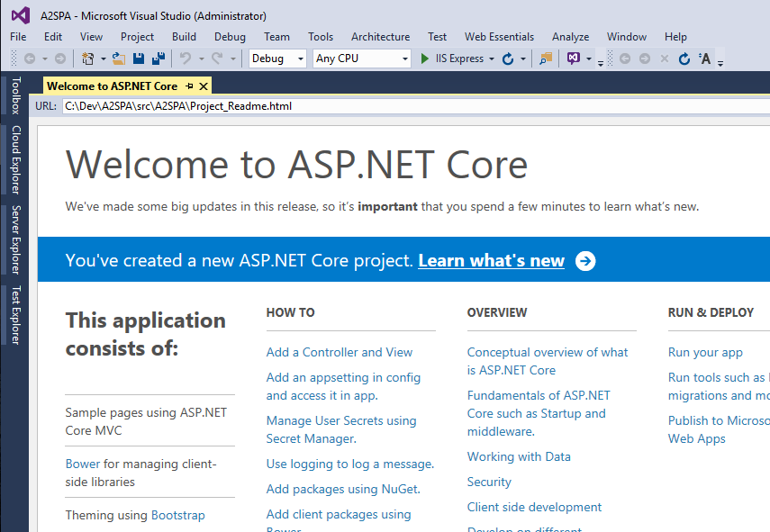Open the Debug configuration dropdown
Image resolution: width=770 pixels, height=532 pixels.
coord(277,59)
